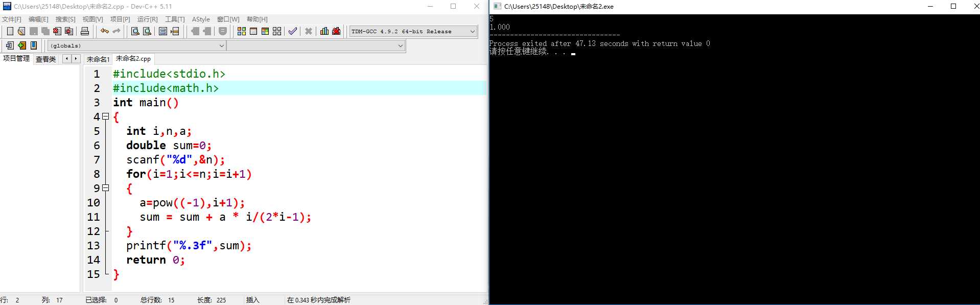Open the empty member function dropdown
This screenshot has height=305, width=980.
[x=316, y=45]
